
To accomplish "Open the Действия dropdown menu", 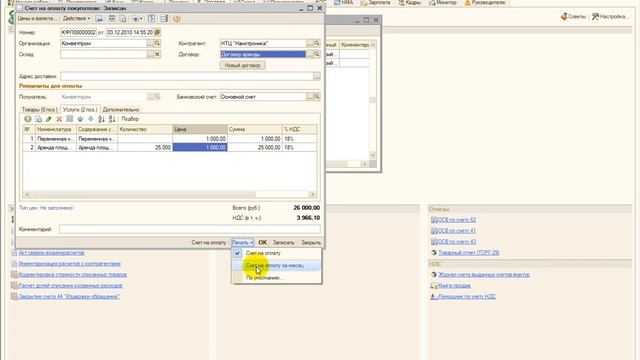I will 76,19.
